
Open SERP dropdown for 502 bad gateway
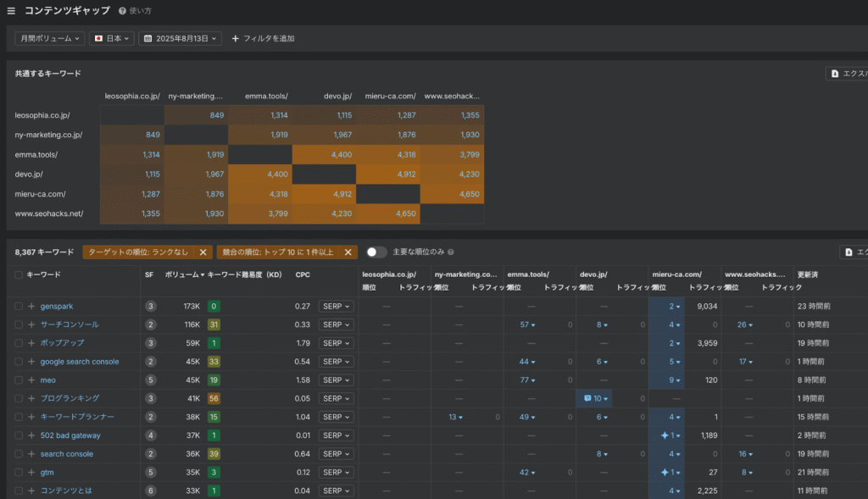tap(336, 435)
